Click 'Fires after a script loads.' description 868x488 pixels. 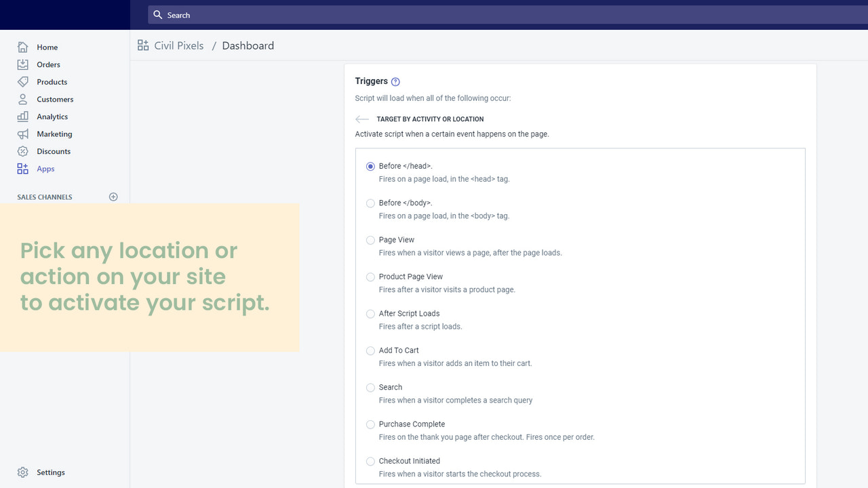click(x=420, y=327)
